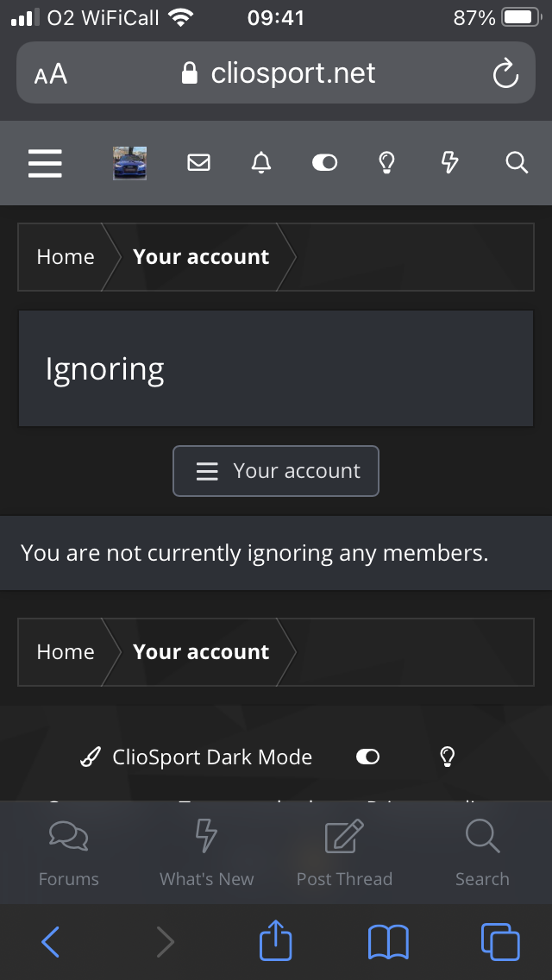Click the search magnifier in header
This screenshot has height=980, width=552.
pos(516,162)
